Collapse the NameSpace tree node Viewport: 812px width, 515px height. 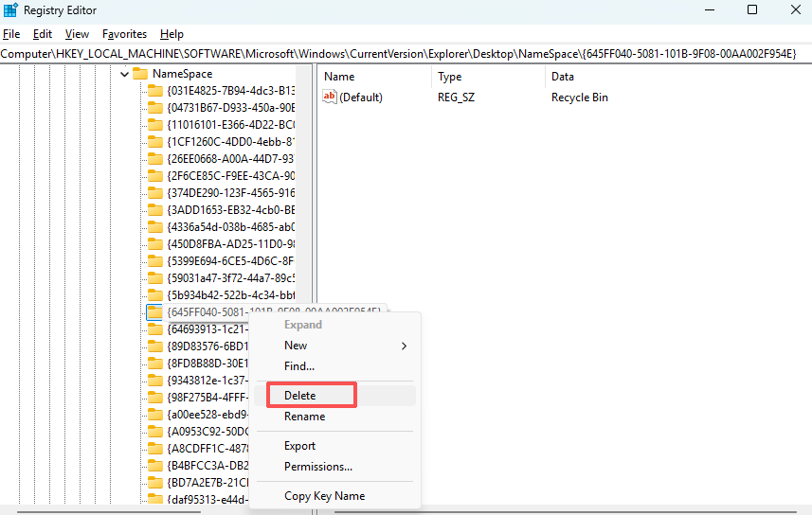[124, 74]
